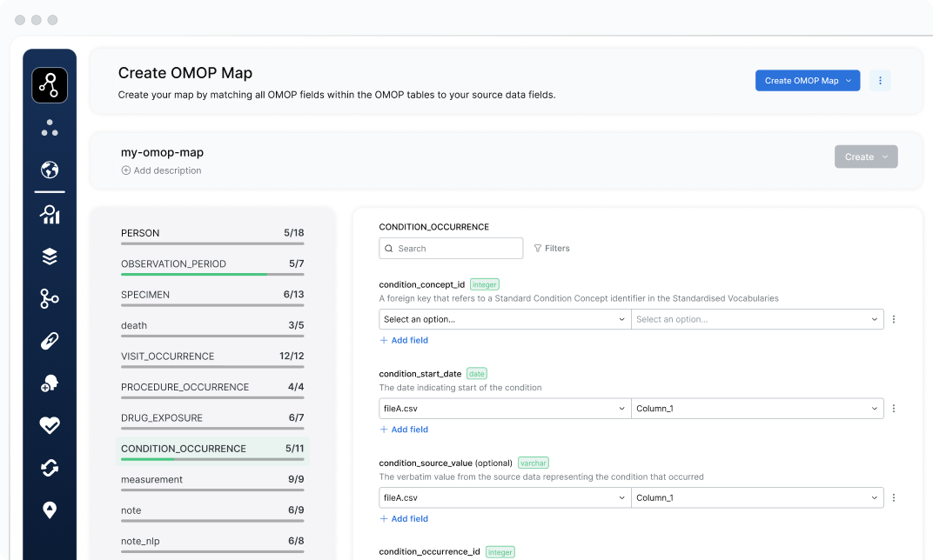Select the heart checkmark sidebar icon
This screenshot has width=933, height=560.
click(50, 425)
